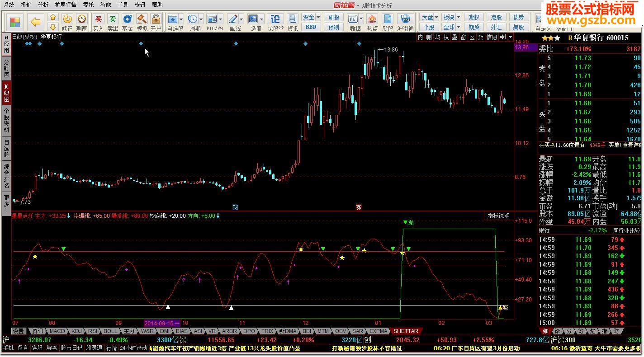Click the yellow back arrow icon
The height and width of the screenshot is (357, 644).
coord(35,22)
